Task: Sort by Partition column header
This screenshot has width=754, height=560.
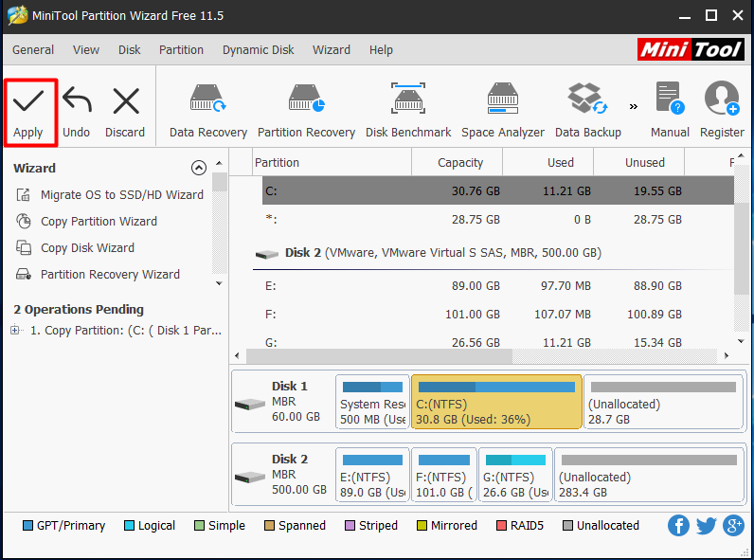Action: click(x=332, y=163)
